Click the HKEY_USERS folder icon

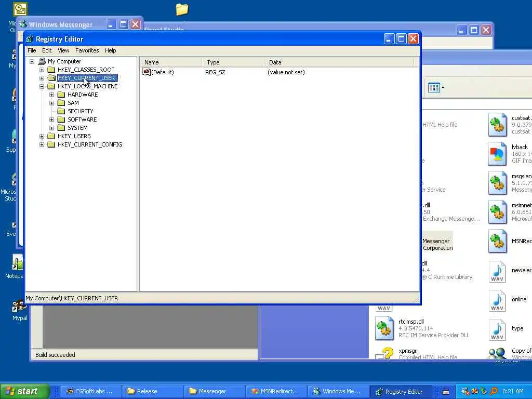pos(51,136)
